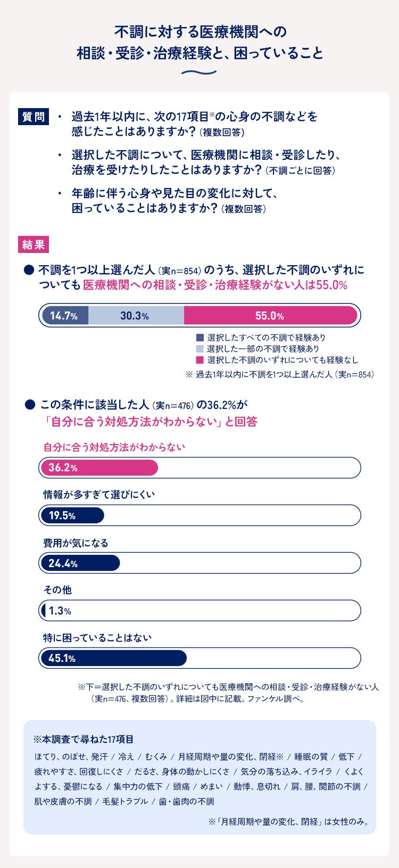Image resolution: width=399 pixels, height=868 pixels.
Task: Click the blue bullet before この条件に該当した人
Action: [x=30, y=405]
